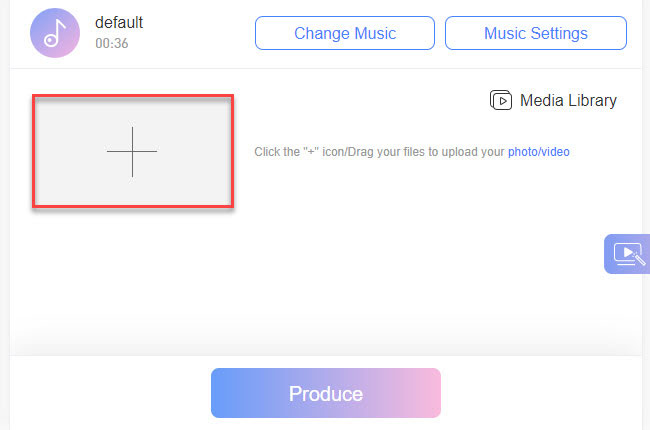Click the word Change in Change Music
This screenshot has height=430, width=650.
[320, 33]
